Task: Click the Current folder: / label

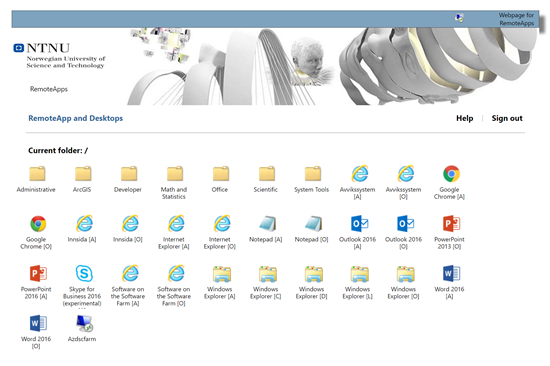Action: click(x=58, y=151)
